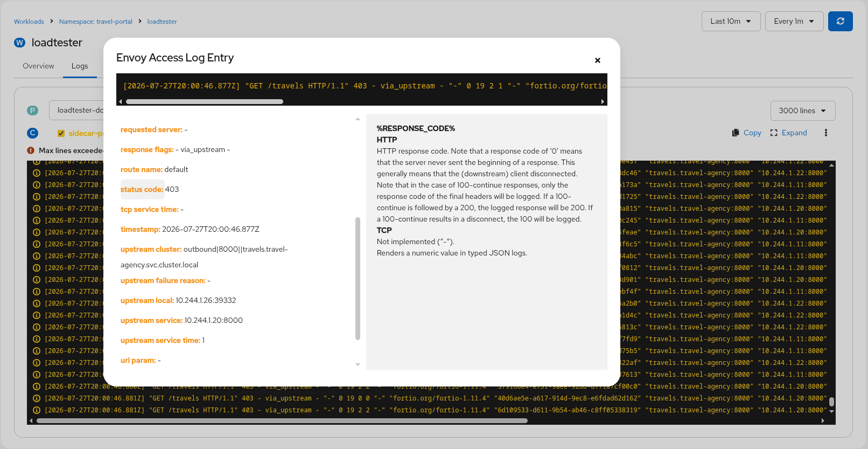Click the log pane scroll up arrow

831,164
